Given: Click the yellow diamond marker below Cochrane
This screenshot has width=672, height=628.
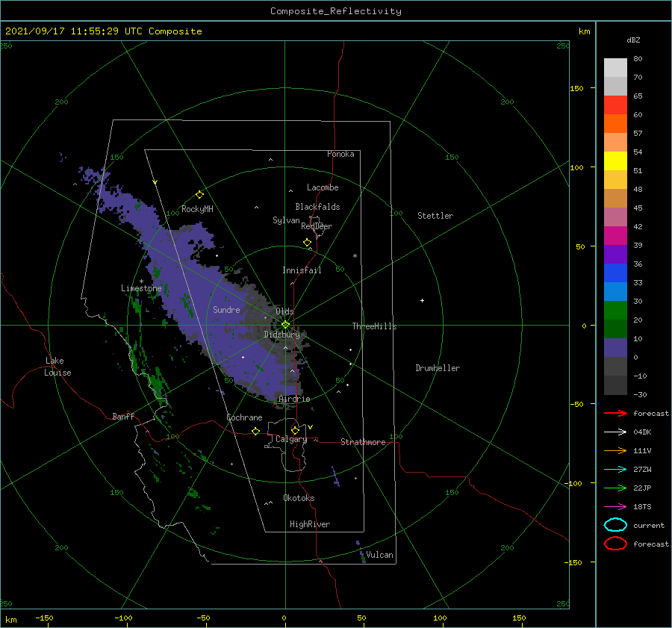Looking at the screenshot, I should coord(256,431).
